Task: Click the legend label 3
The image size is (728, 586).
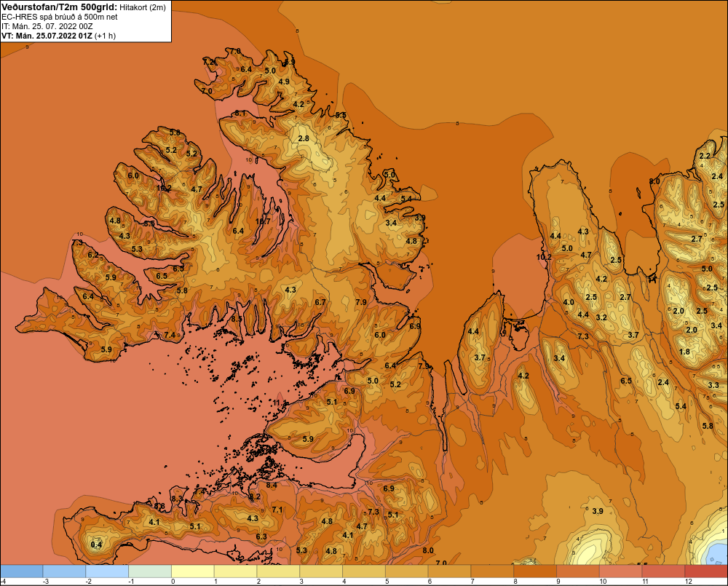Action: pos(301,582)
